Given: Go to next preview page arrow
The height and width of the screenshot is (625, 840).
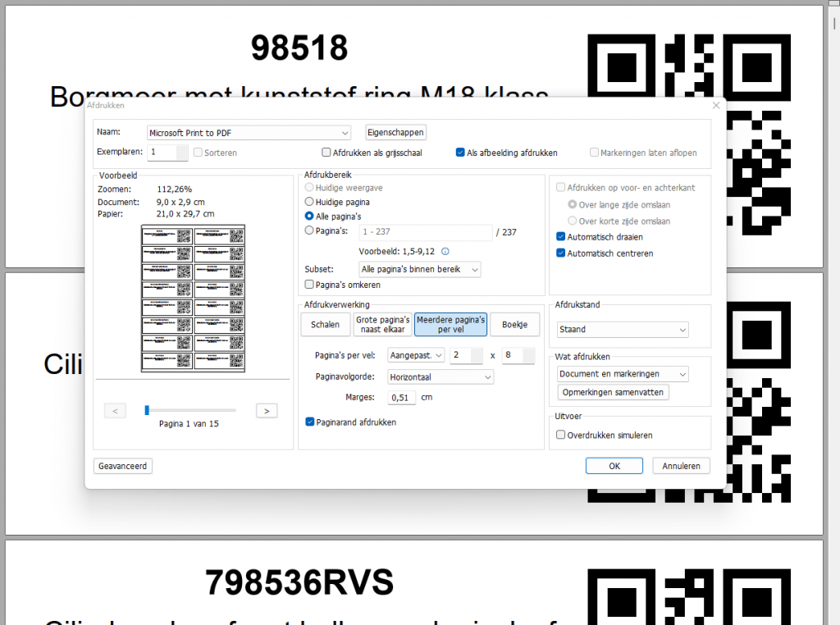Looking at the screenshot, I should (x=267, y=411).
